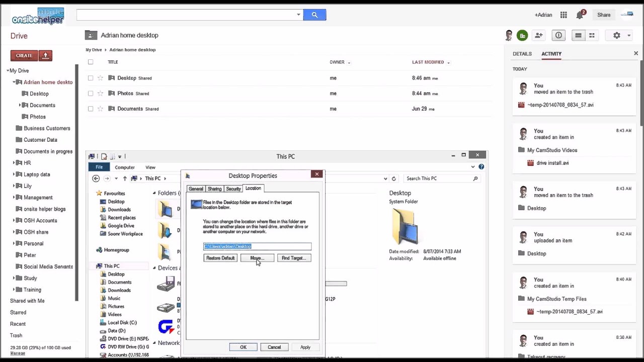Expand the Documents folder in Drive tree
This screenshot has width=644, height=362.
click(20, 105)
